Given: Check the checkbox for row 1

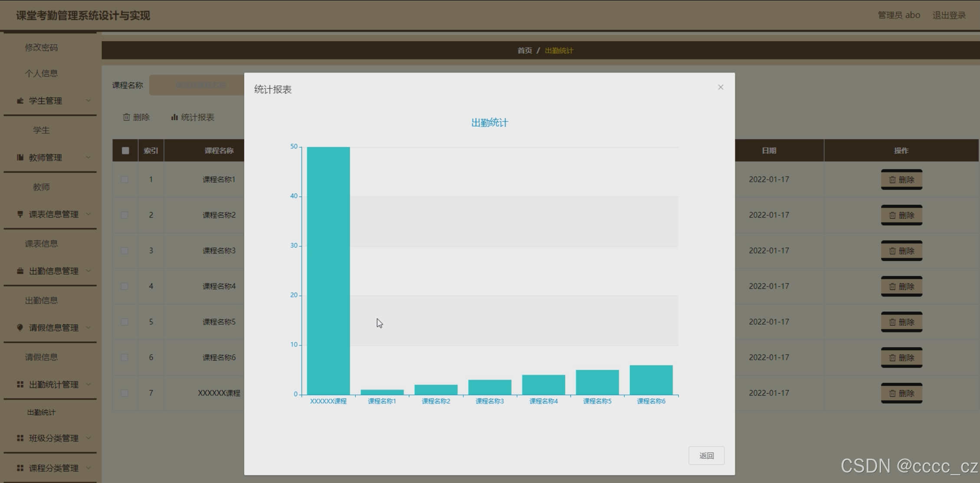Looking at the screenshot, I should [125, 180].
